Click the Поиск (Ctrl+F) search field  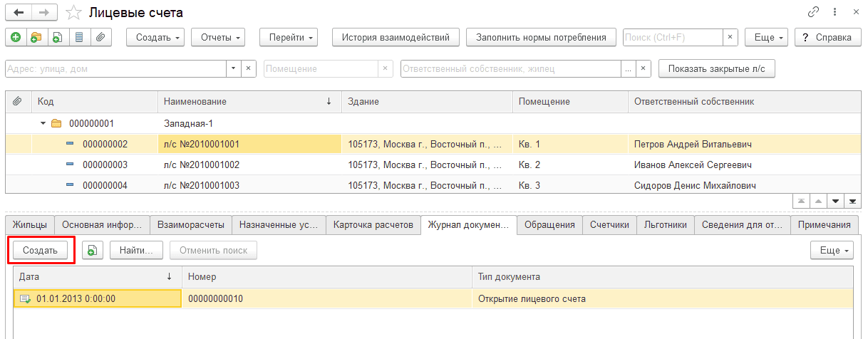tap(673, 38)
